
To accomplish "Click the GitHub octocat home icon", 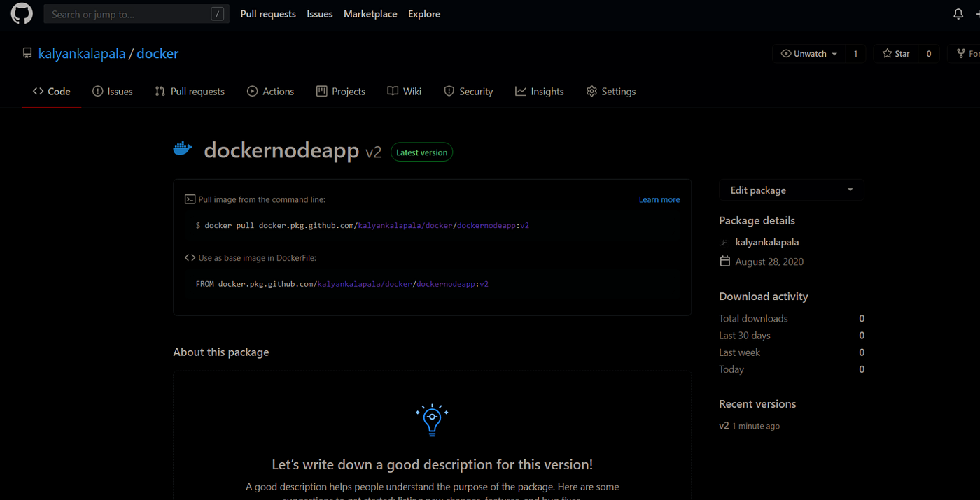I will pyautogui.click(x=21, y=13).
